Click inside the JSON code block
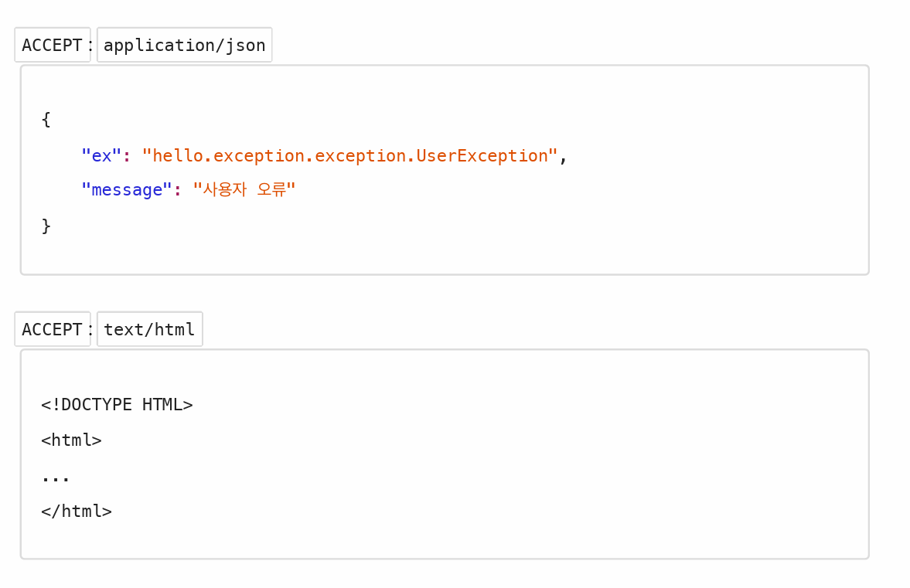 coord(445,170)
